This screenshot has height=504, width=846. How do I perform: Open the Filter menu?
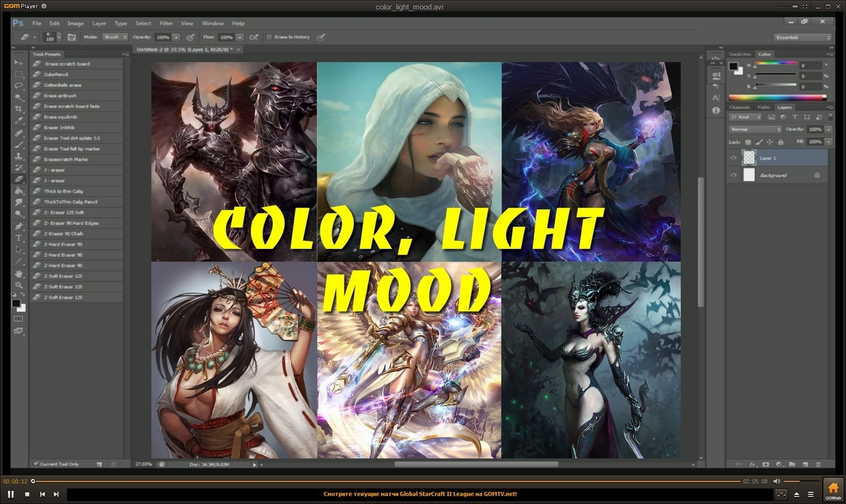point(166,23)
